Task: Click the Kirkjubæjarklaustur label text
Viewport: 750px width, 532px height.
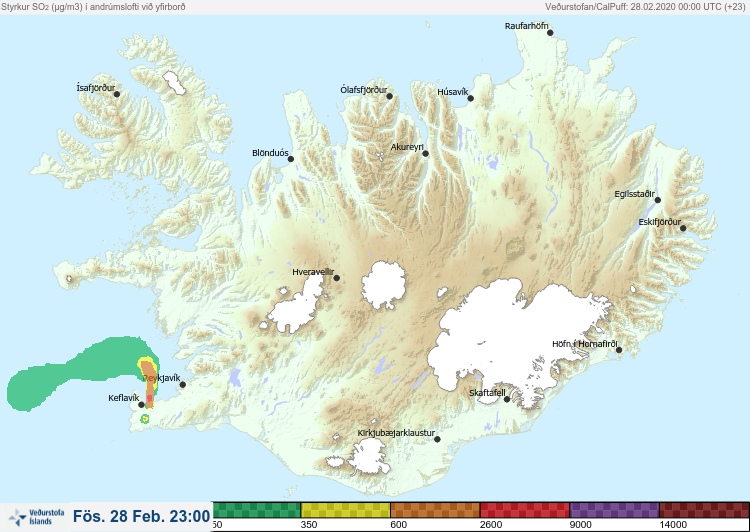Action: click(396, 433)
